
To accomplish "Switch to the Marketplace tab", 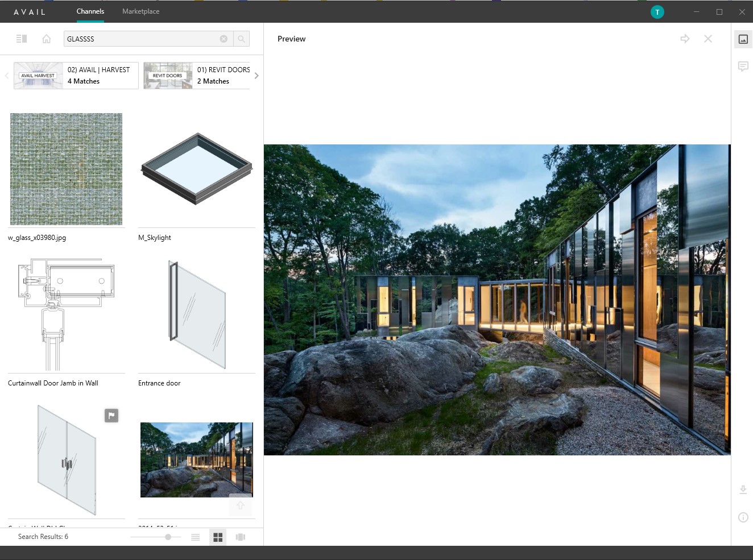I will click(x=140, y=11).
